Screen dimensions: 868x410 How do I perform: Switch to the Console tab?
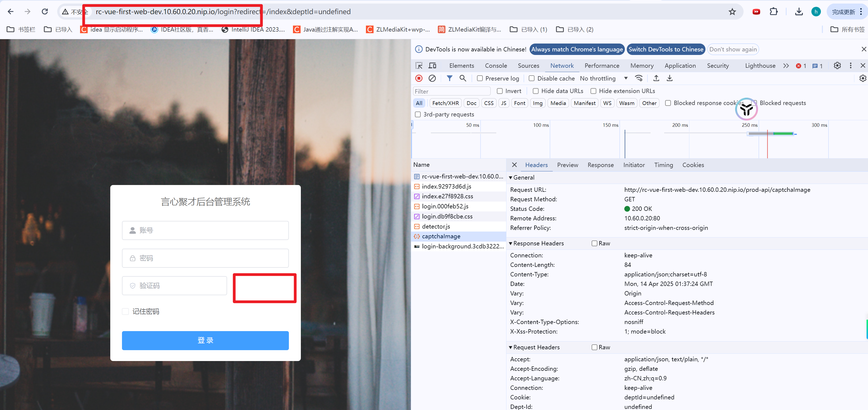(496, 66)
